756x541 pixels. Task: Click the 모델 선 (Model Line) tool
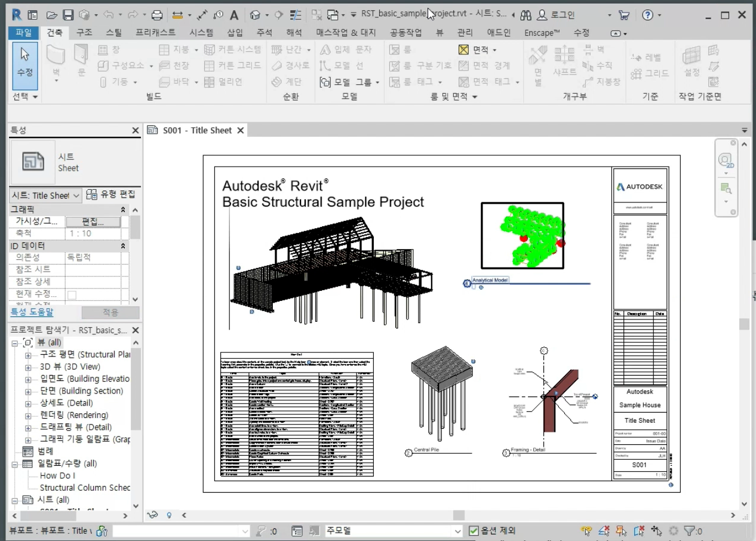click(342, 66)
